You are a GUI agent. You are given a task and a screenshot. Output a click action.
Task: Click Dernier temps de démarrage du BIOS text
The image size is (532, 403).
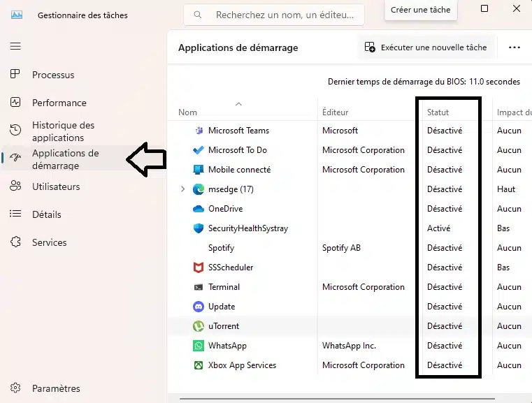(424, 82)
